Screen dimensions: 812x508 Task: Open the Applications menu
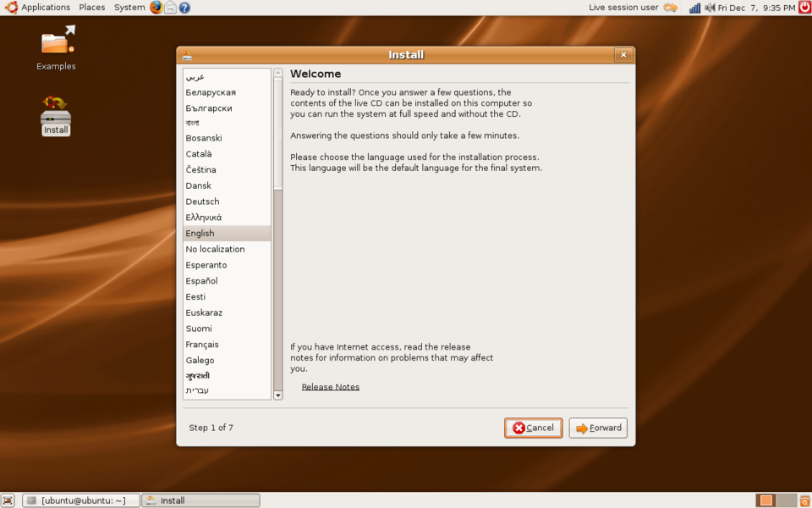[x=46, y=8]
